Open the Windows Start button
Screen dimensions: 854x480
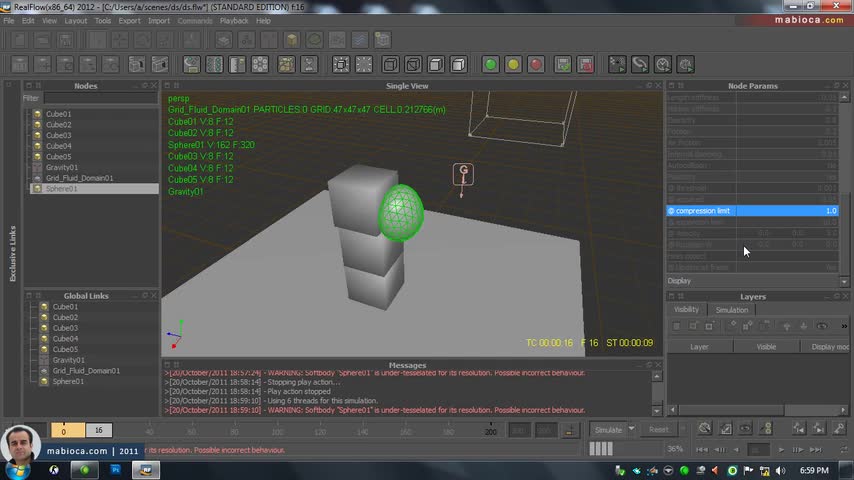(17, 471)
